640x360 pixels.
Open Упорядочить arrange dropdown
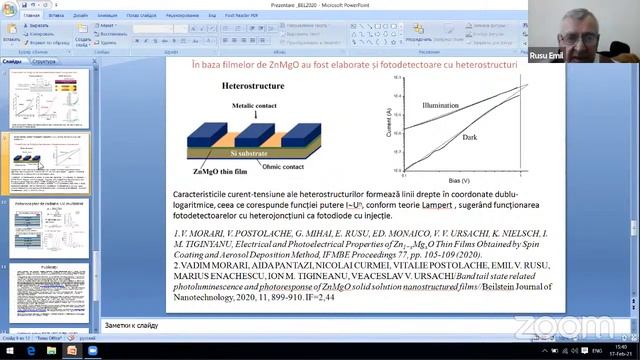tap(418, 33)
